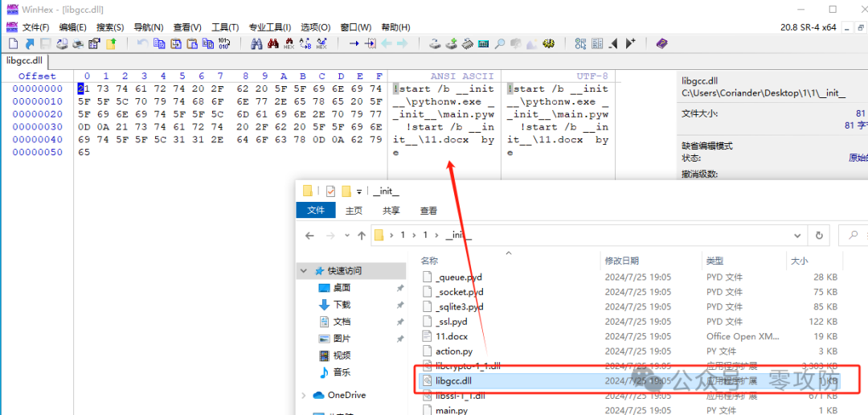Image resolution: width=868 pixels, height=415 pixels.
Task: Open Modify Data (101 010) tool
Action: point(224,43)
